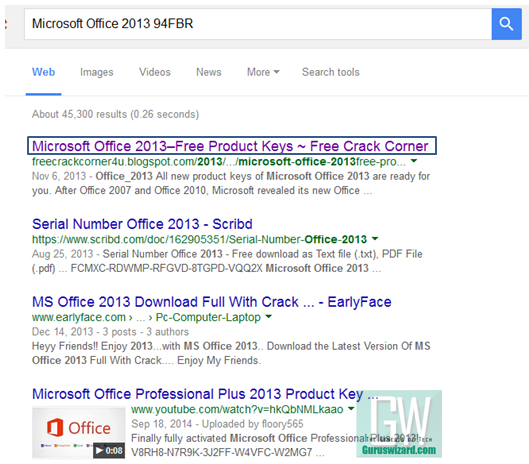Play the Office video thumbnail
Image resolution: width=529 pixels, height=464 pixels.
(78, 433)
